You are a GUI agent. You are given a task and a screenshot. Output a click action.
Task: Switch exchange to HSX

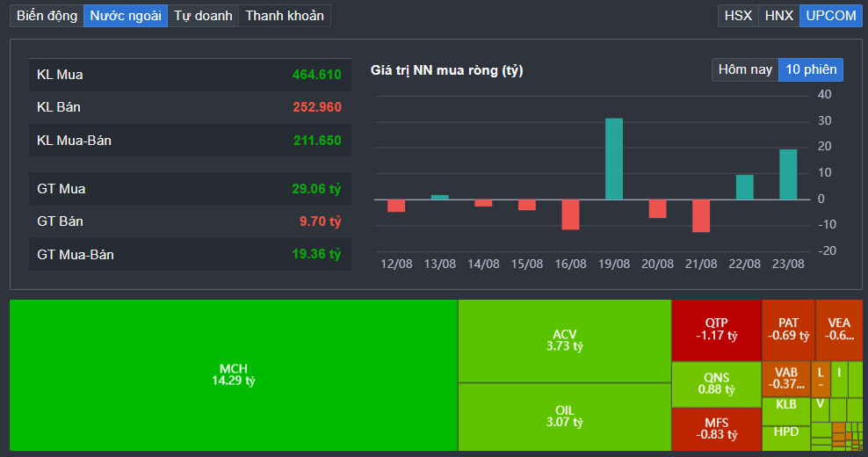(738, 16)
